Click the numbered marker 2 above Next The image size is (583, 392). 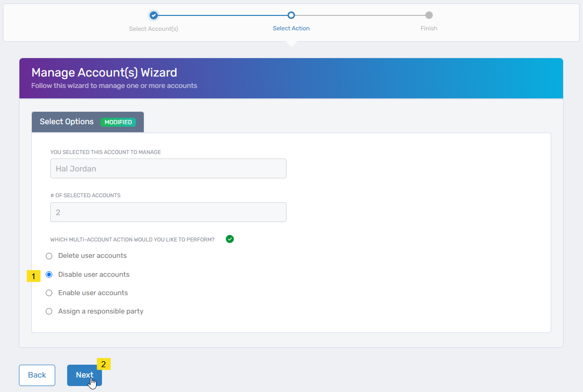(103, 364)
